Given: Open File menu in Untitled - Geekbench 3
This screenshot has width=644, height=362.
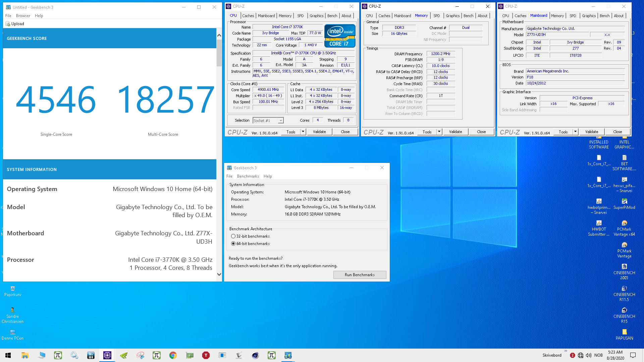Looking at the screenshot, I should click(x=8, y=16).
